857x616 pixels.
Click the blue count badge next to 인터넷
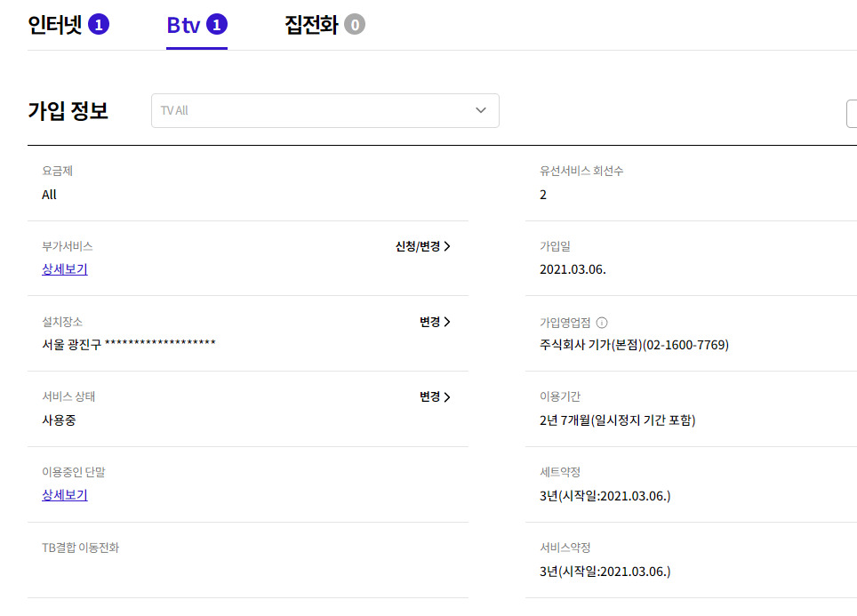coord(99,25)
